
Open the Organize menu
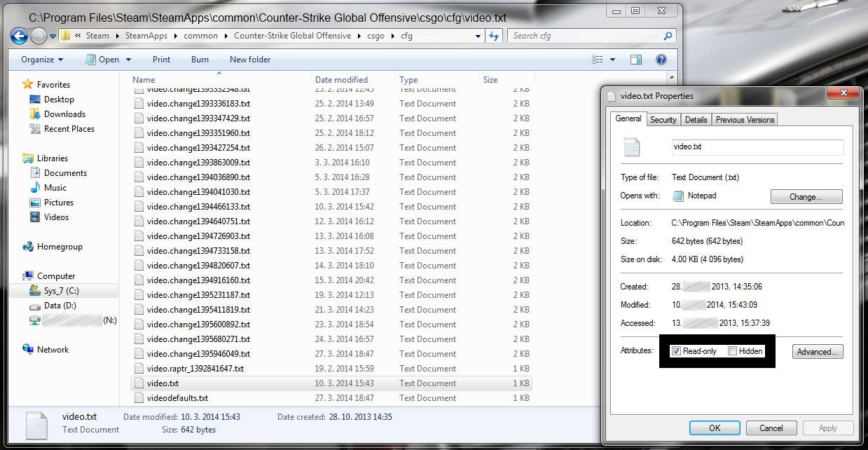pyautogui.click(x=42, y=60)
